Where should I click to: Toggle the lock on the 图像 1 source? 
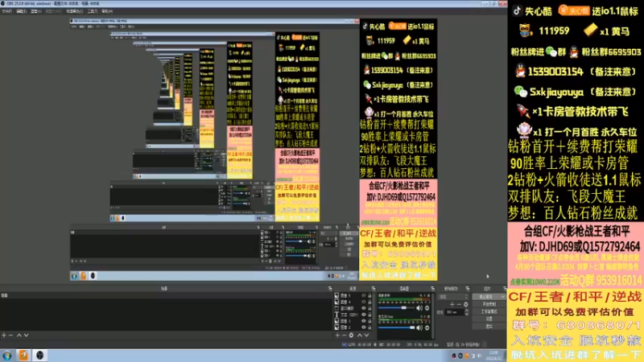tap(369, 295)
